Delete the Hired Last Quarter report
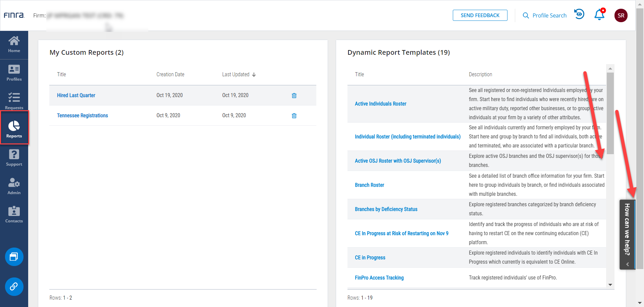Viewport: 644px width, 307px height. pyautogui.click(x=294, y=95)
